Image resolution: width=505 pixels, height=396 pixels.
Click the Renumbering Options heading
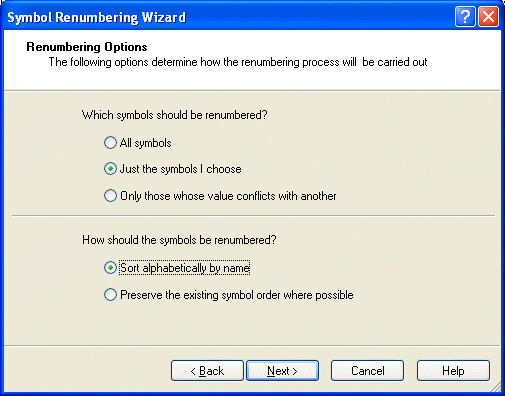pos(87,47)
